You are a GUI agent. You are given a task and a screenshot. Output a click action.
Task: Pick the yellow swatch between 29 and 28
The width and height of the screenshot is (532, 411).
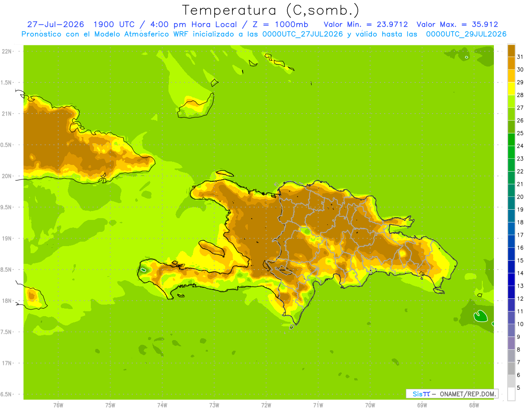511,88
